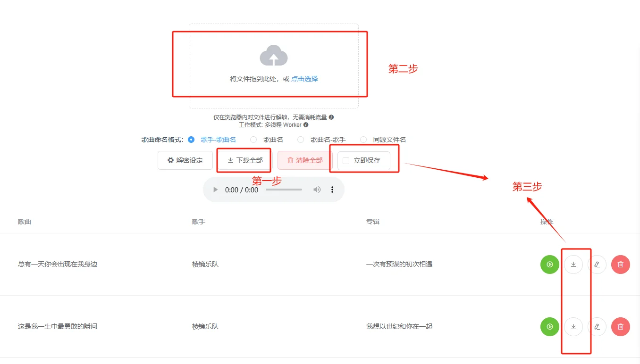Click the album 一次有预谋的初次相遇
640x364 pixels.
tap(399, 264)
